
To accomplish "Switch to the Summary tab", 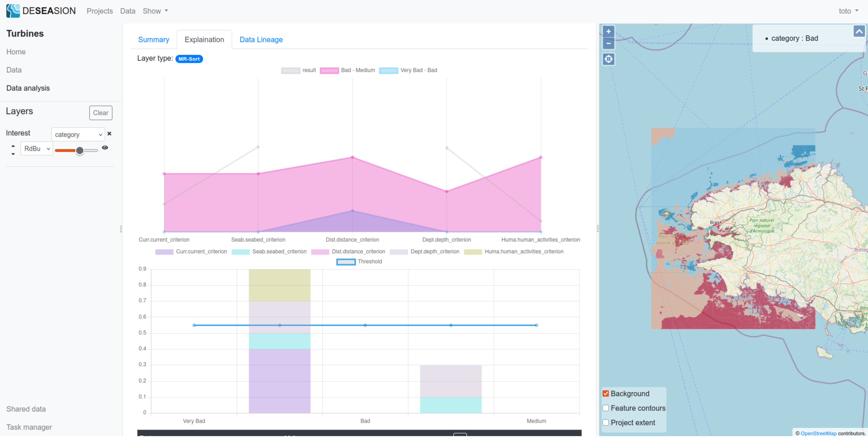I will (x=154, y=39).
